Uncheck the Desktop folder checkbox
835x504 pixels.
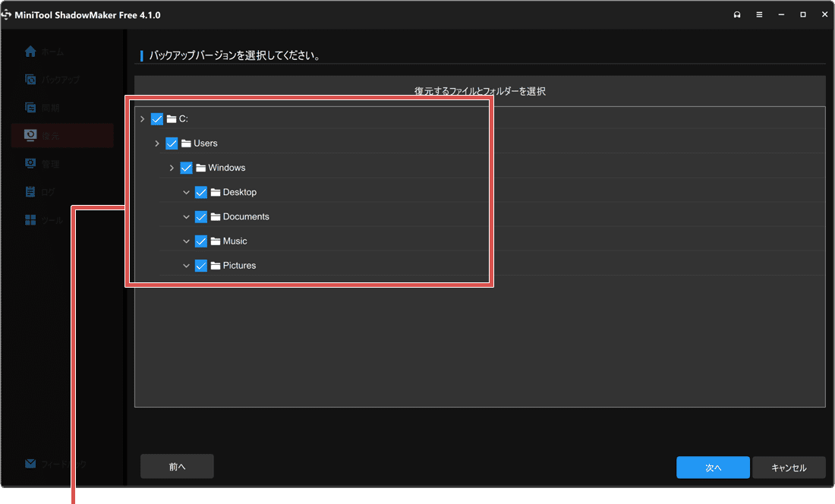(x=200, y=192)
